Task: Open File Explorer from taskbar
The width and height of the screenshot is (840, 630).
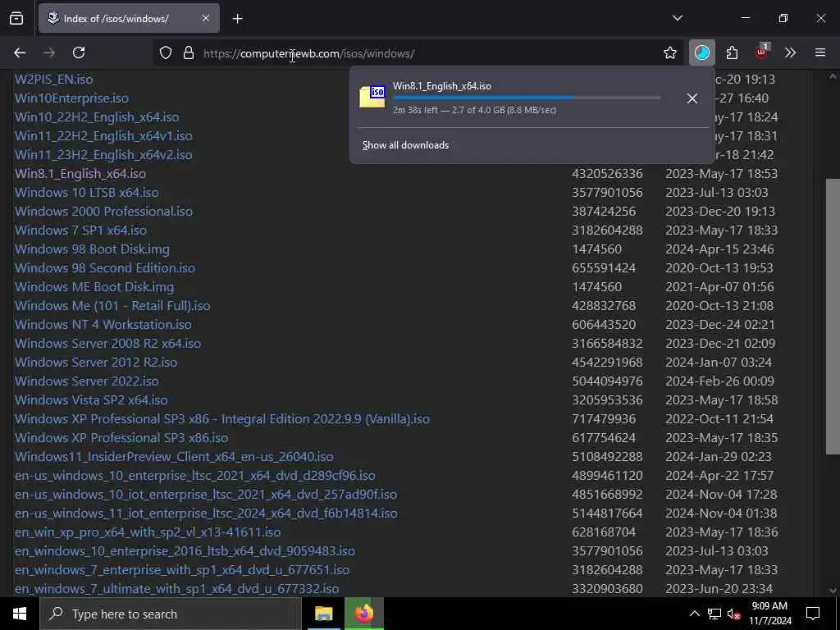Action: (x=323, y=614)
